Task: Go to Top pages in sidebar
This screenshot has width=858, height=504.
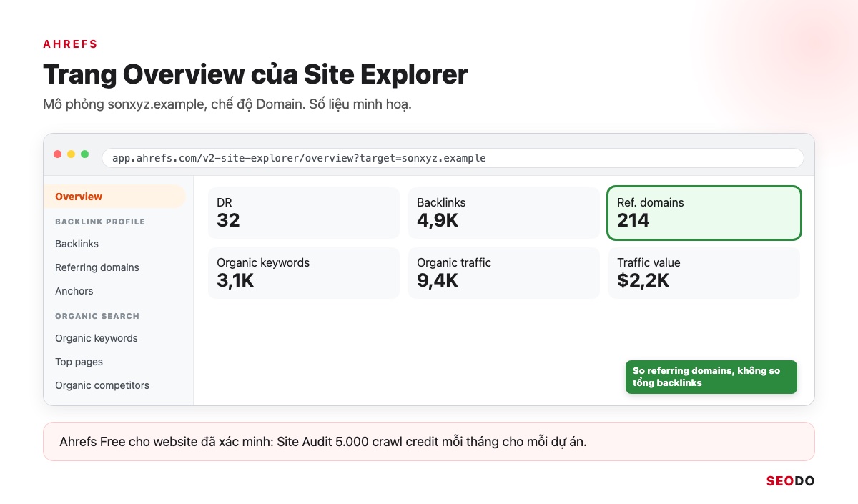Action: pyautogui.click(x=79, y=362)
